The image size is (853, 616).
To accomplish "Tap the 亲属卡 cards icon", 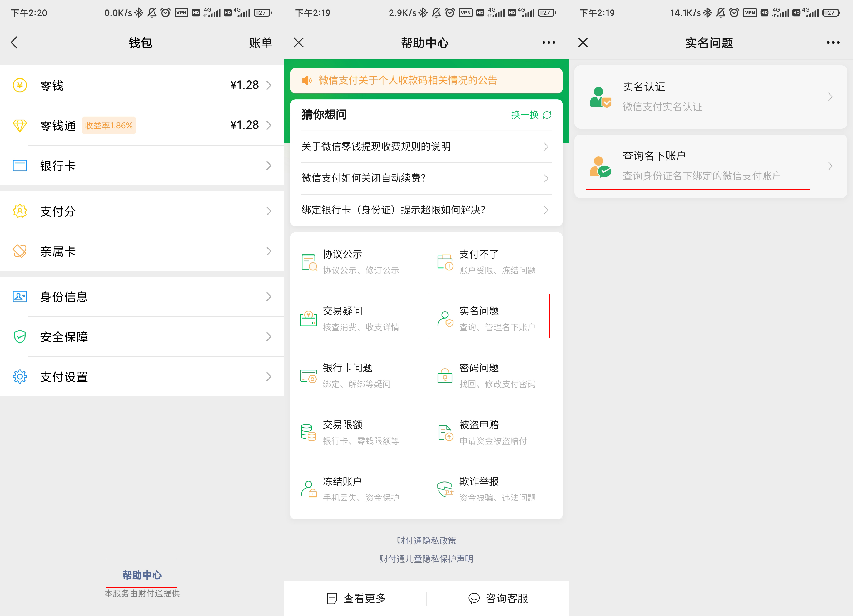I will (x=19, y=251).
